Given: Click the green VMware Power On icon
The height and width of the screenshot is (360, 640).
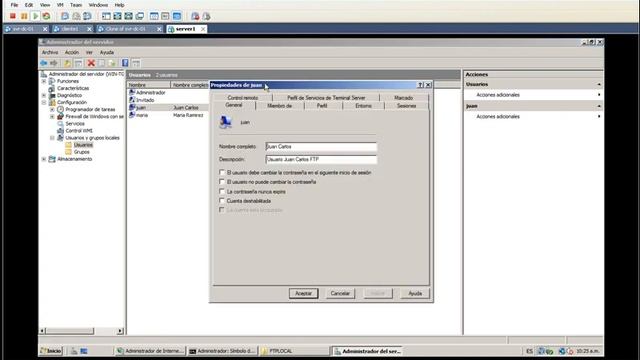Looking at the screenshot, I should 35,16.
